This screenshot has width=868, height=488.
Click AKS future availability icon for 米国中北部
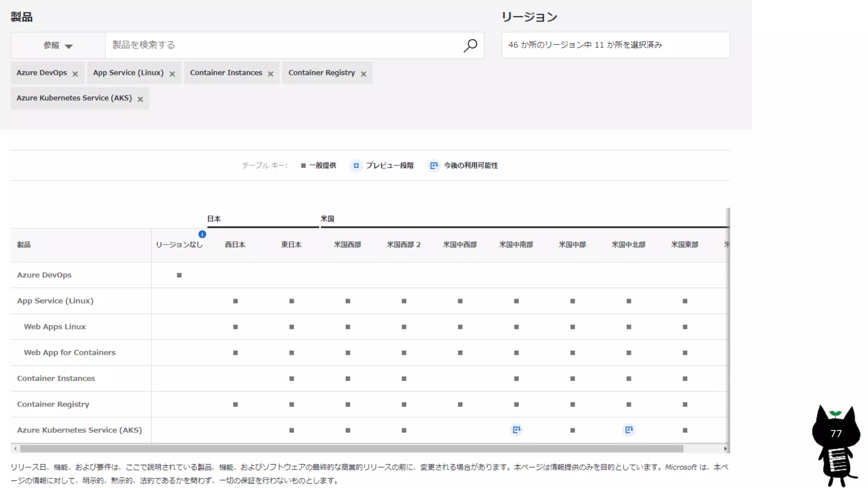click(x=629, y=430)
